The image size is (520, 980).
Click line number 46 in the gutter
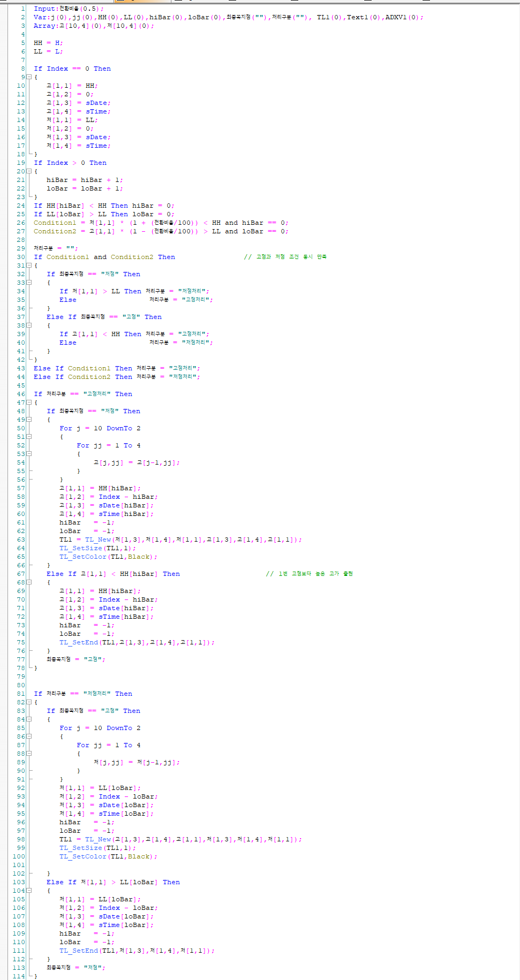click(21, 394)
